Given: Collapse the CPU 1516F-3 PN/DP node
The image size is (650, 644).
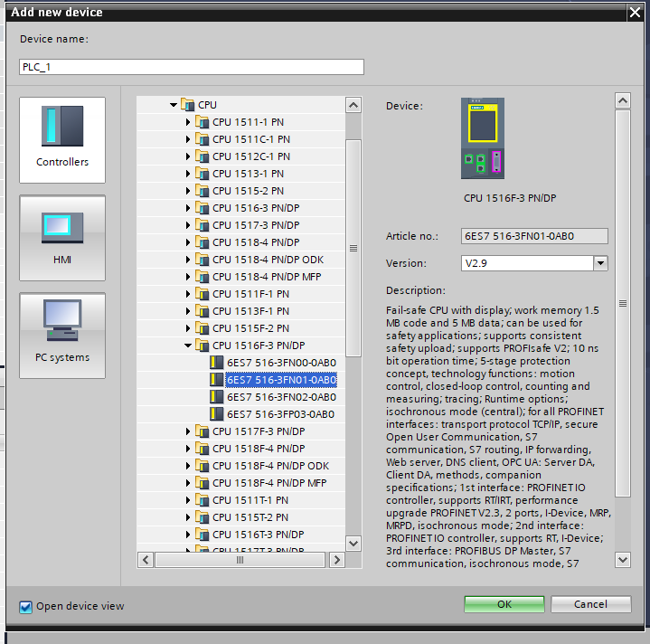Looking at the screenshot, I should (x=188, y=346).
